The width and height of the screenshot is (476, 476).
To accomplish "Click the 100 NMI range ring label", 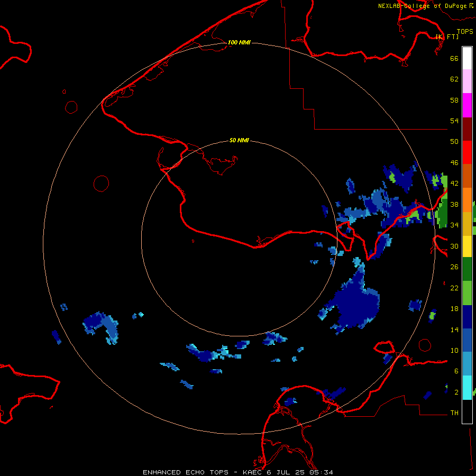I will [239, 42].
